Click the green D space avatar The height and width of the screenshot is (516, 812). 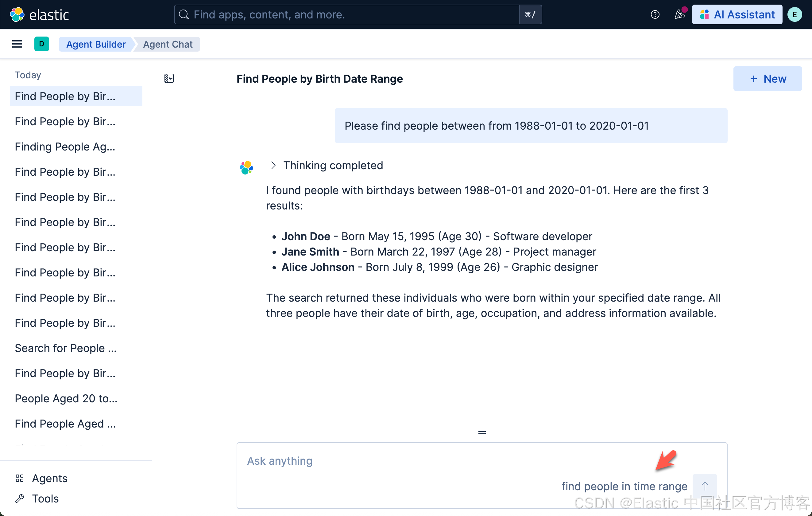click(41, 44)
